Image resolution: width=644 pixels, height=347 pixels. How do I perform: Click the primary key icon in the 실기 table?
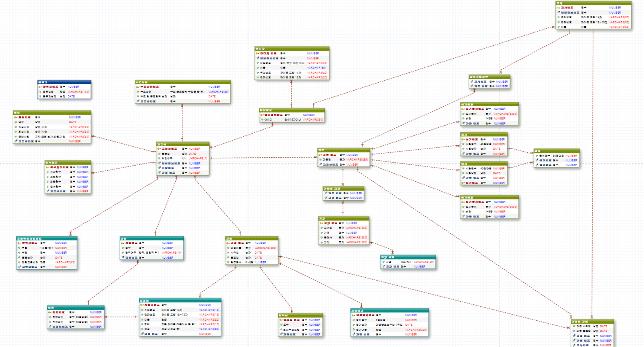tap(463, 139)
